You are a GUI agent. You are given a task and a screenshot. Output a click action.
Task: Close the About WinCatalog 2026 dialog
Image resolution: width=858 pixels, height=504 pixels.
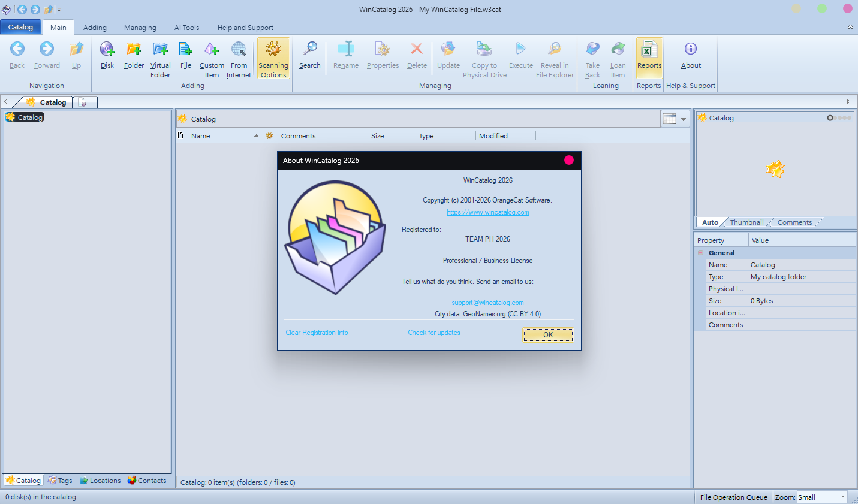tap(569, 160)
